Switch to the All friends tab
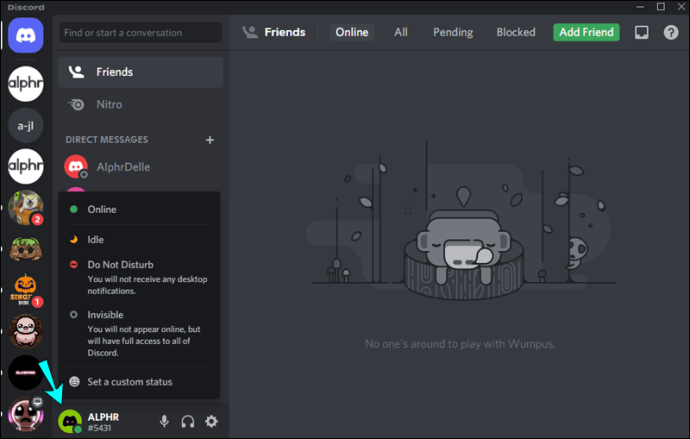Viewport: 690px width, 439px height. coord(401,32)
